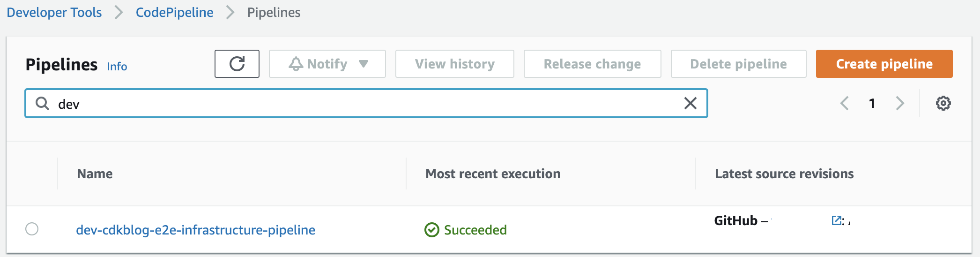Click the search magnifier icon
The width and height of the screenshot is (980, 257).
pos(43,103)
